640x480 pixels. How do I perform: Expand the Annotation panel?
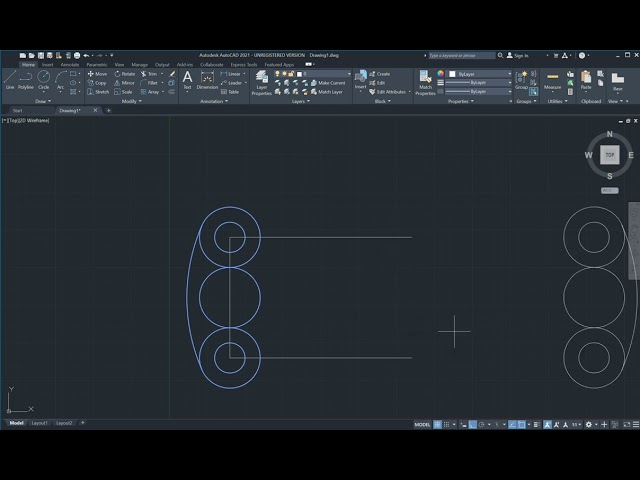coord(214,101)
